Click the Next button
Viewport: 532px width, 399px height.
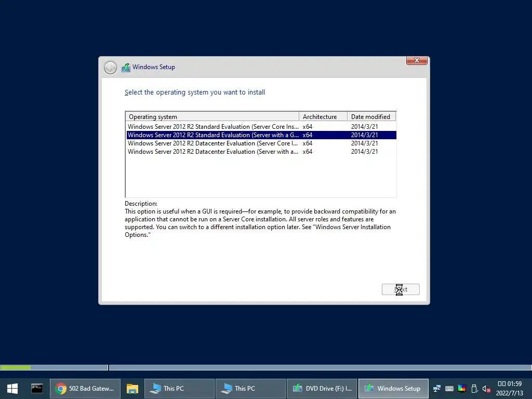[401, 289]
